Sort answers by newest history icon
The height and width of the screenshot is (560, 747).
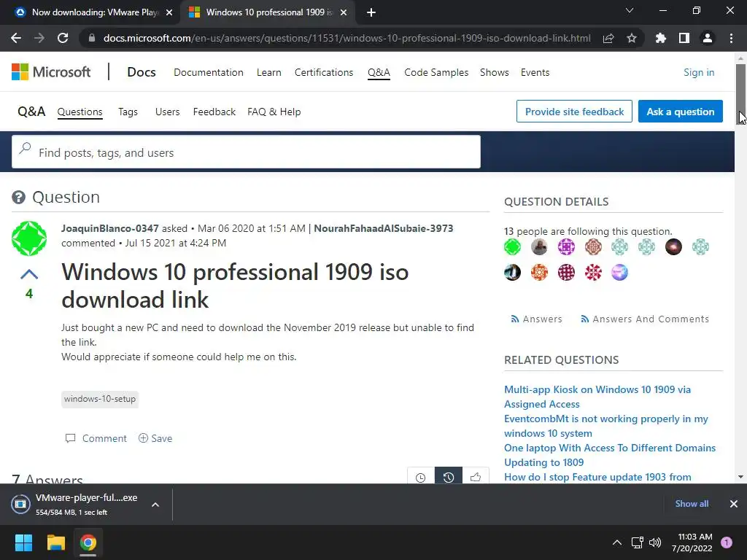(449, 477)
